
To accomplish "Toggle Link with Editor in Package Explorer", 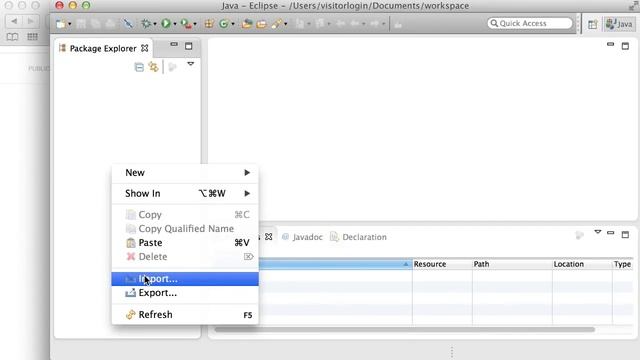I will [x=153, y=67].
